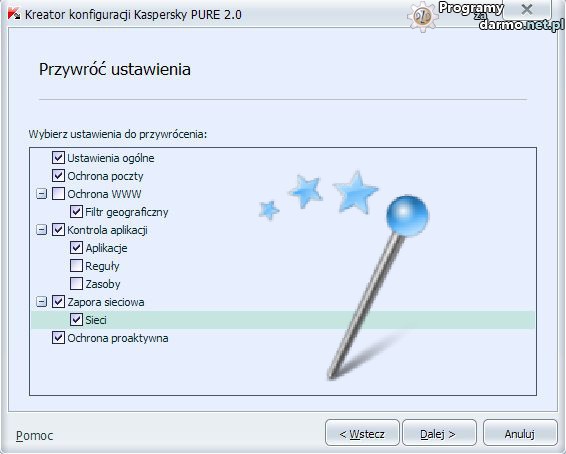Open the Pomoc help link
This screenshot has height=454, width=566.
[x=34, y=436]
